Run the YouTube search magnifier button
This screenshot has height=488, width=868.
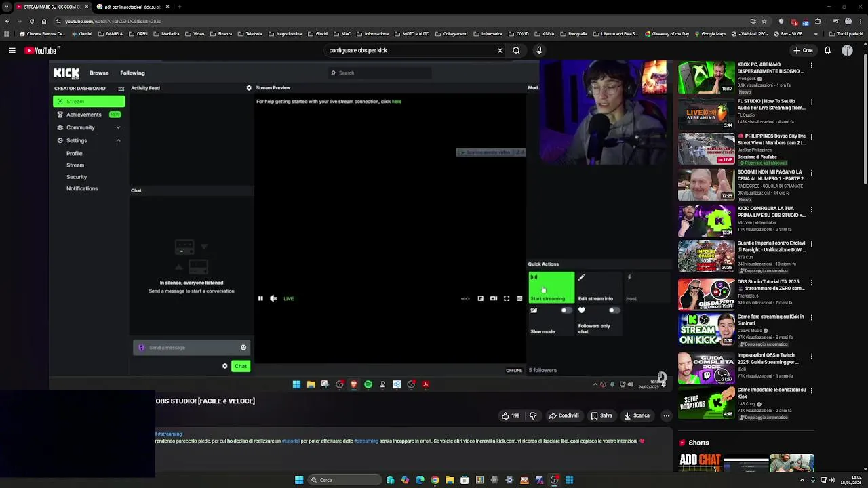[517, 50]
